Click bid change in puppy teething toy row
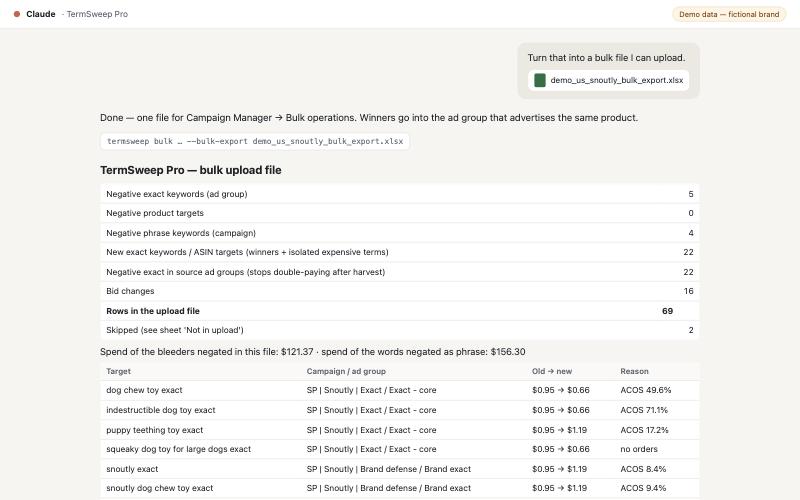This screenshot has height=500, width=800. 559,430
